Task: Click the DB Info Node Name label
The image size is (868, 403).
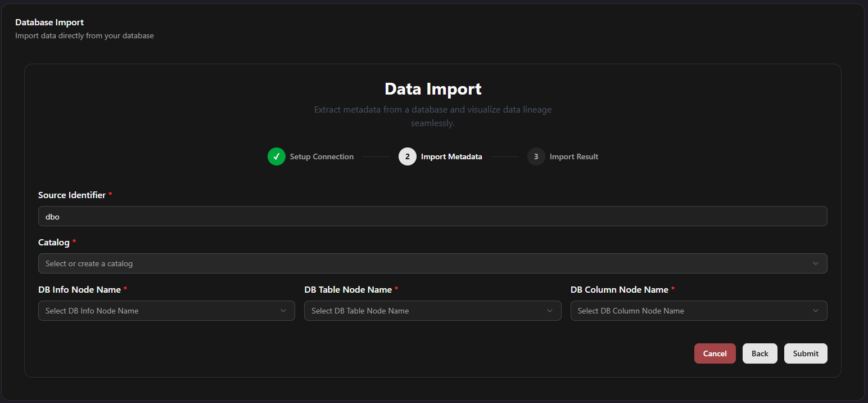Action: (79, 289)
